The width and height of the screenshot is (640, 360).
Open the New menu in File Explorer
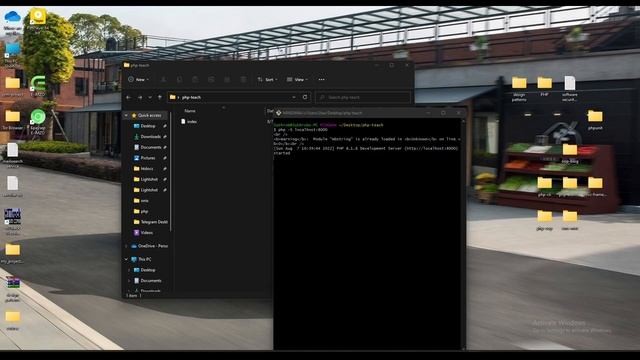coord(138,80)
